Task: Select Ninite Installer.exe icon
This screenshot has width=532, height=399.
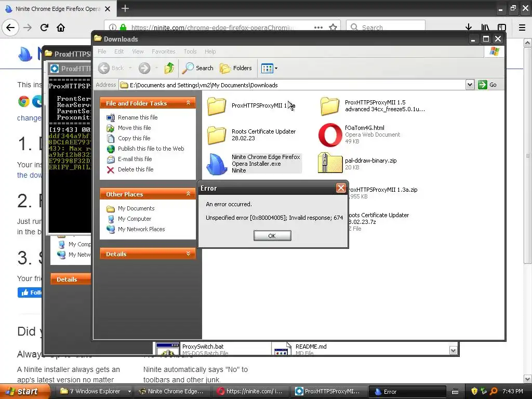Action: 217,164
